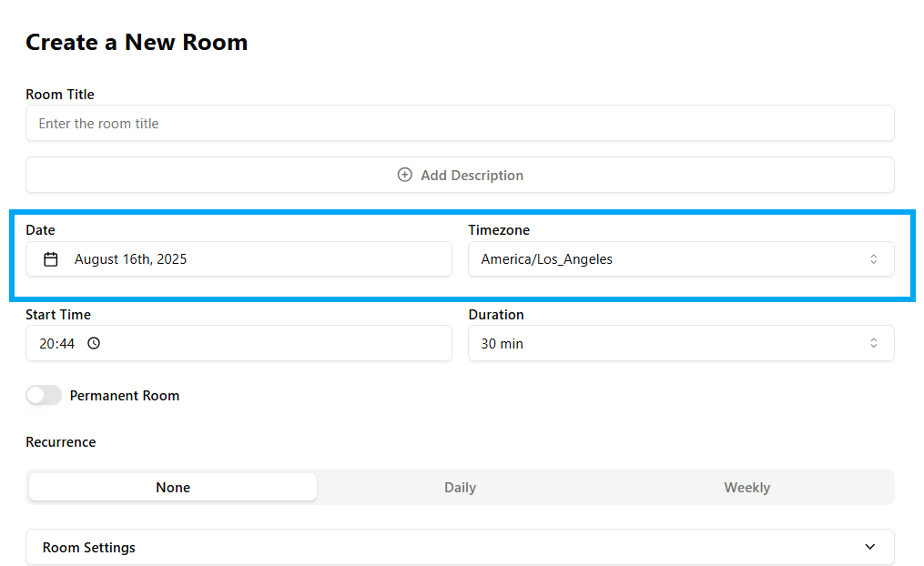Focus the Room Title input field
The height and width of the screenshot is (566, 924).
coord(459,124)
